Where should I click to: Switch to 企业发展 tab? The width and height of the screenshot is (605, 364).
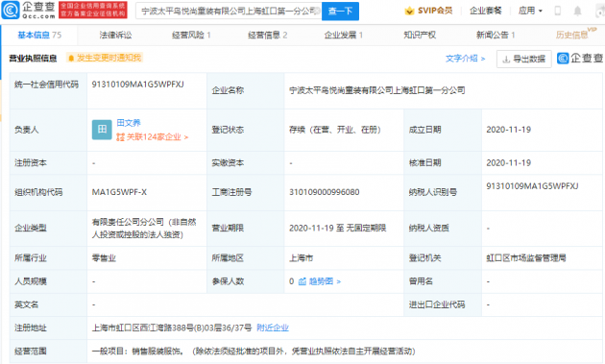(x=344, y=36)
